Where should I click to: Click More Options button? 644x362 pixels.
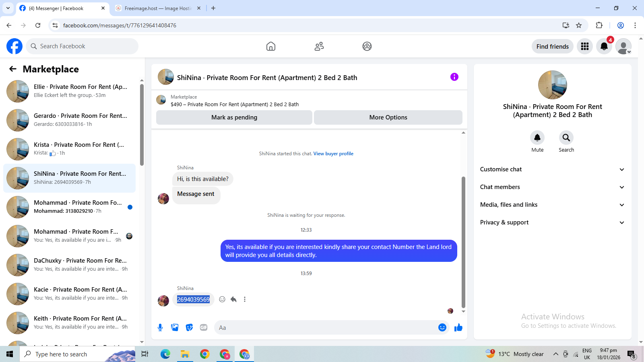(388, 117)
